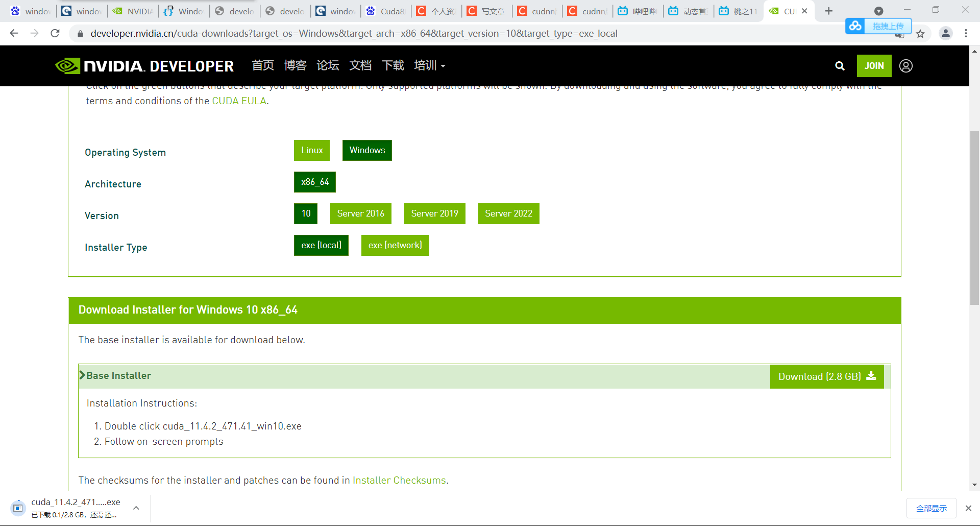
Task: Select Server 2022 version
Action: pyautogui.click(x=509, y=213)
